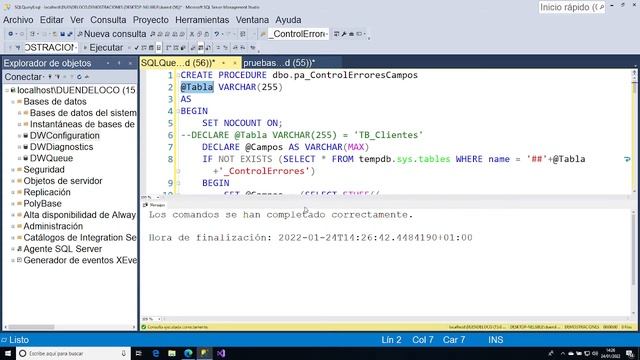
Task: Click the Save file icon in toolbar
Action: [x=62, y=34]
